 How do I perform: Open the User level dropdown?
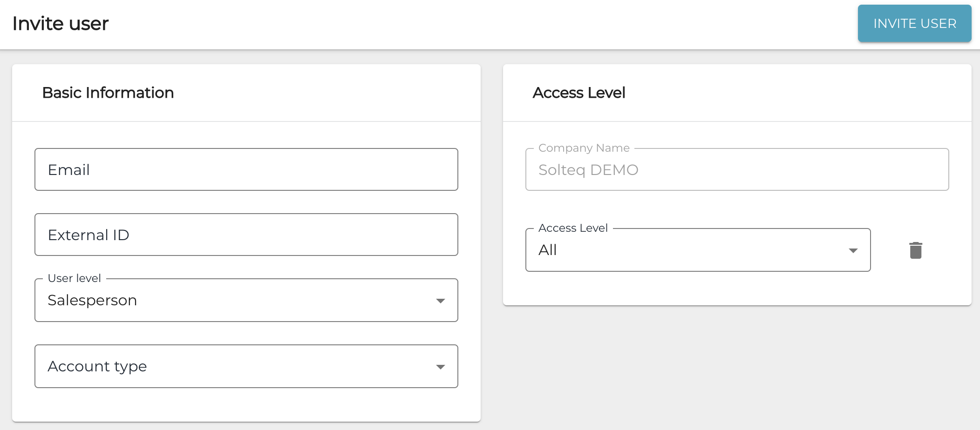pyautogui.click(x=246, y=300)
